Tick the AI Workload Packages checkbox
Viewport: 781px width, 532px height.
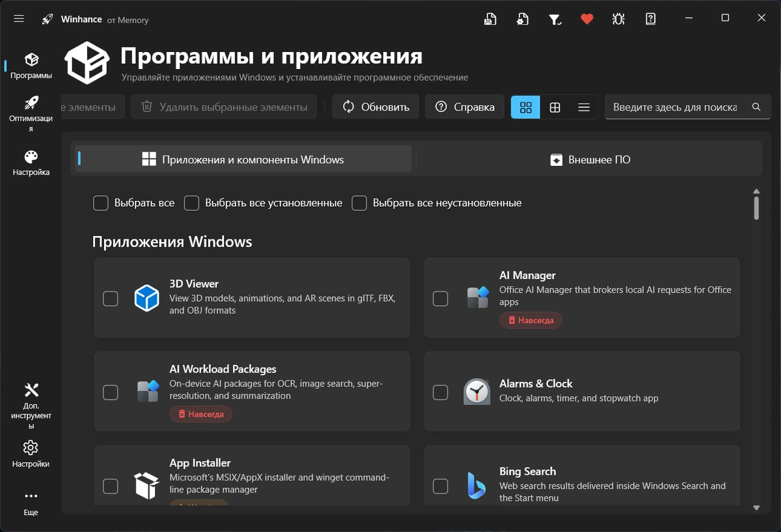pyautogui.click(x=111, y=392)
